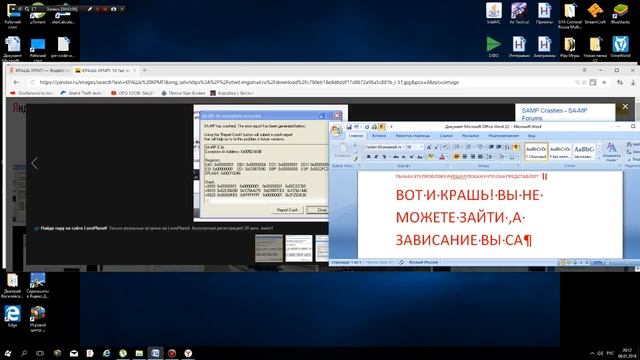Screen dimensions: 640x360
Task: Select the first Yandex browser tab
Action: click(39, 70)
